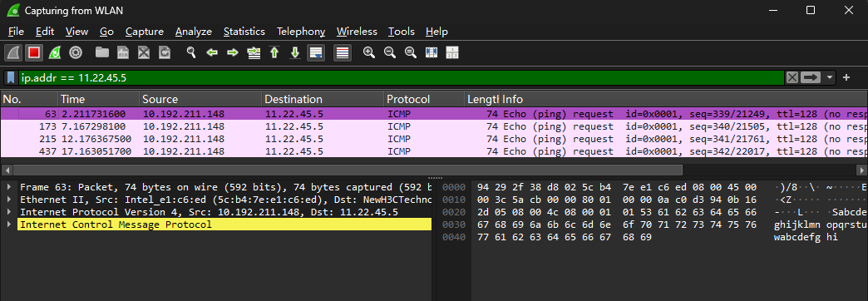Apply the display filter arrow button
The image size is (868, 301).
pyautogui.click(x=811, y=77)
